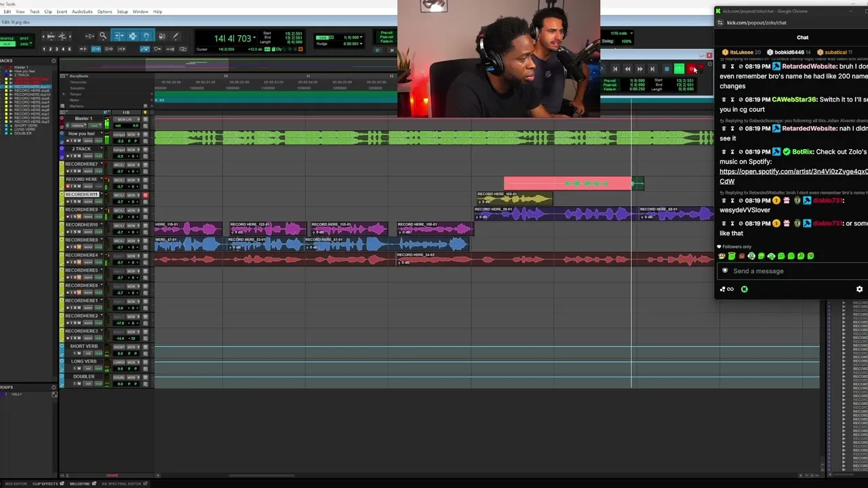Open the Track menu
The height and width of the screenshot is (488, 868).
[35, 12]
